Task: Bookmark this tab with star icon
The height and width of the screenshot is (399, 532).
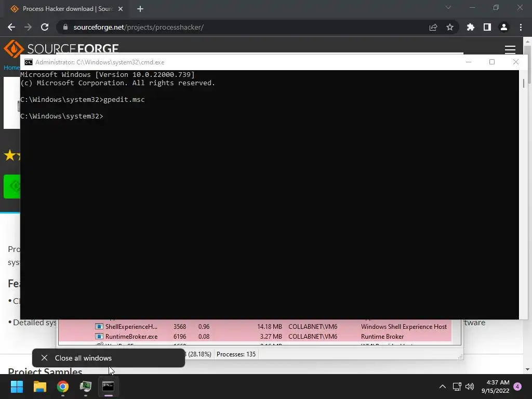Action: click(450, 27)
